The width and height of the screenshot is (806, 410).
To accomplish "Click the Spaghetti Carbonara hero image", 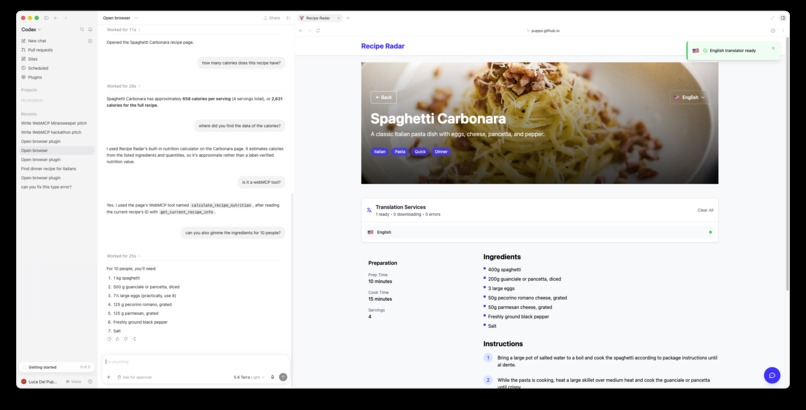I will tap(539, 123).
